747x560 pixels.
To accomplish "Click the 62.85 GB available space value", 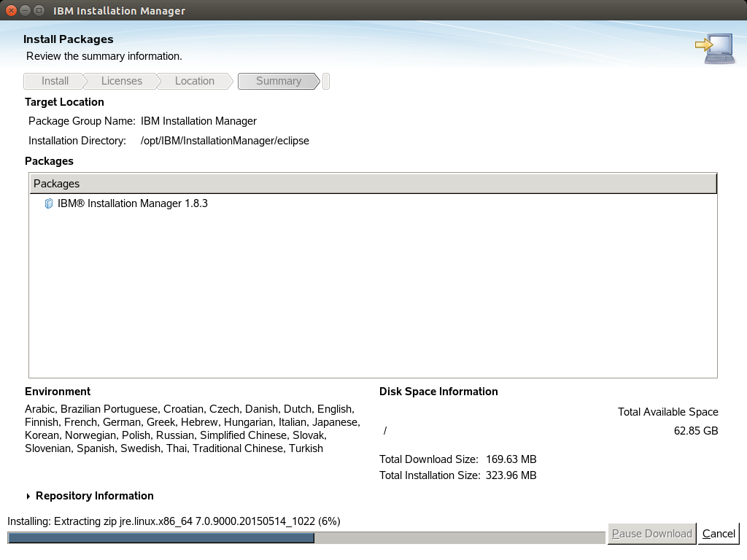I will tap(695, 431).
